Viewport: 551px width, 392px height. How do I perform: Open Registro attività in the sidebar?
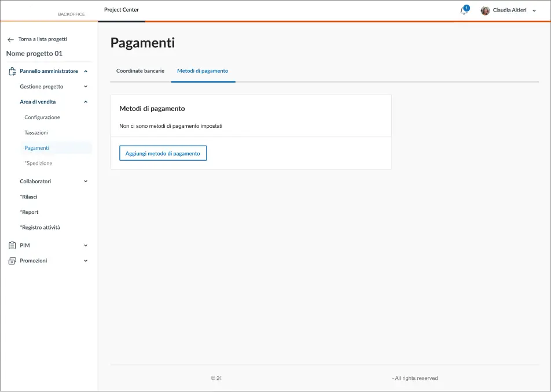[x=40, y=227]
